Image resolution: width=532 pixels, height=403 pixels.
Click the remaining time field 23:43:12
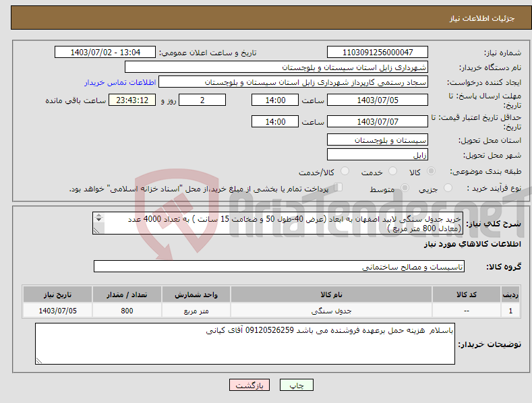tap(132, 100)
